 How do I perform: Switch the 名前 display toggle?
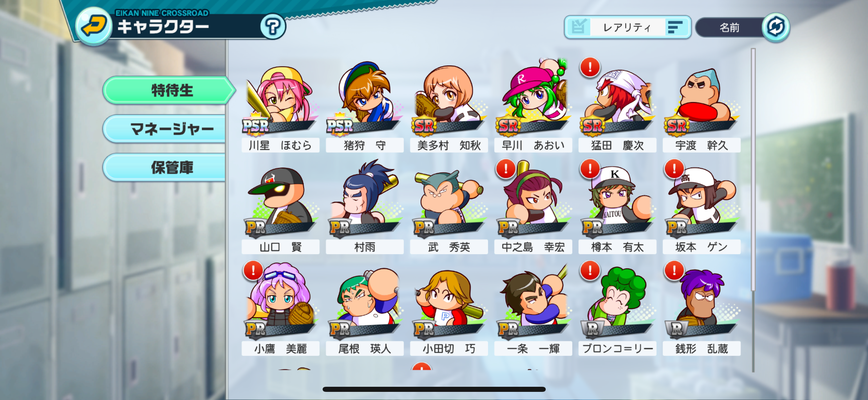pos(729,27)
